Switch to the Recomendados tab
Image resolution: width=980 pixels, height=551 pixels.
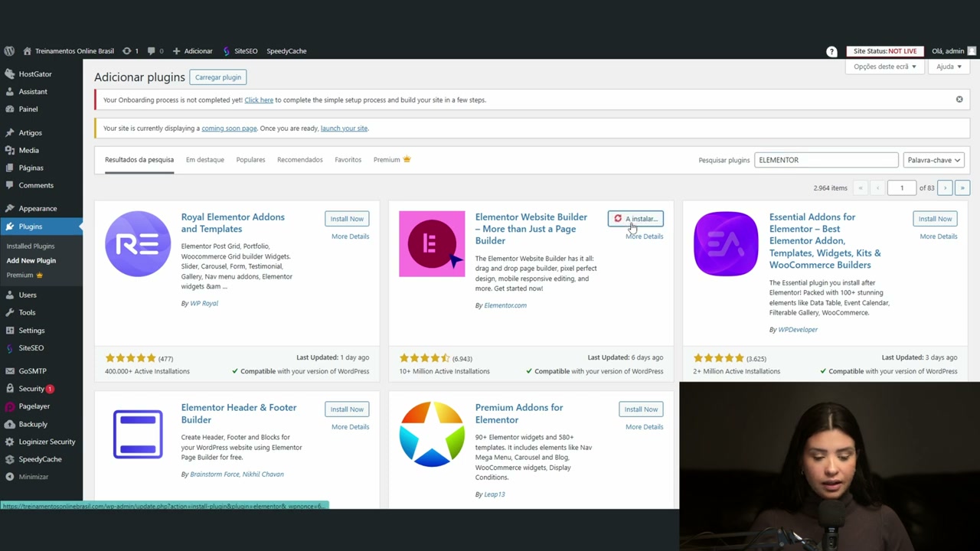(300, 160)
